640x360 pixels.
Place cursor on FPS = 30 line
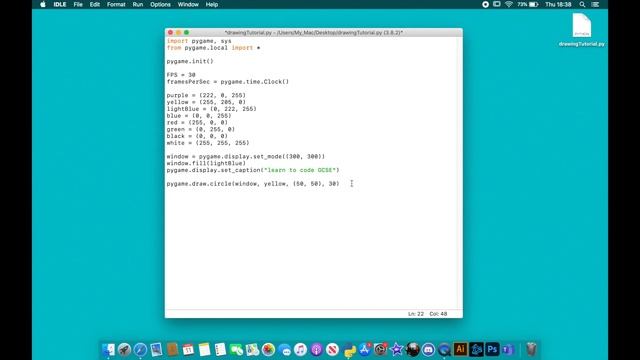tap(181, 75)
